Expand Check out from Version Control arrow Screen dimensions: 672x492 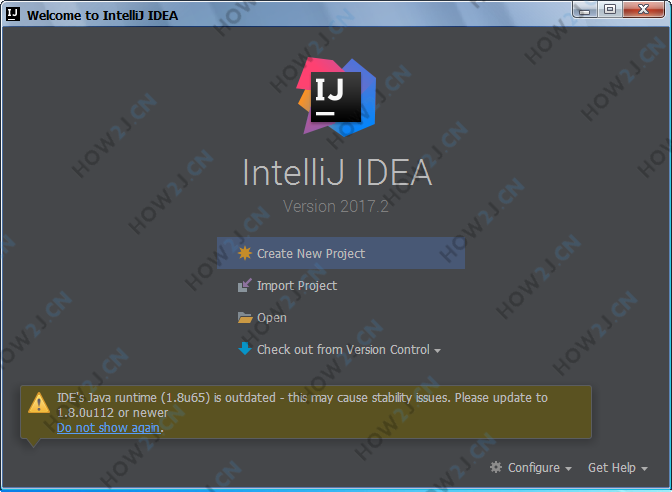(437, 351)
